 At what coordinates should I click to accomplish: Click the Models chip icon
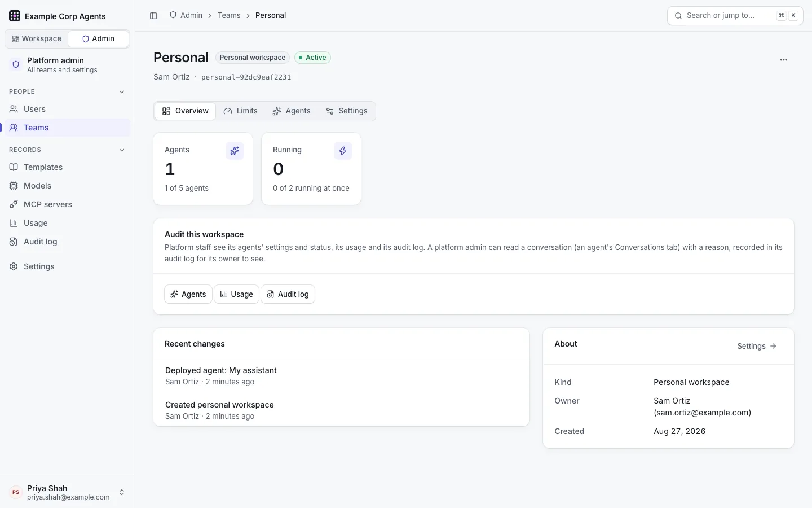tap(14, 186)
